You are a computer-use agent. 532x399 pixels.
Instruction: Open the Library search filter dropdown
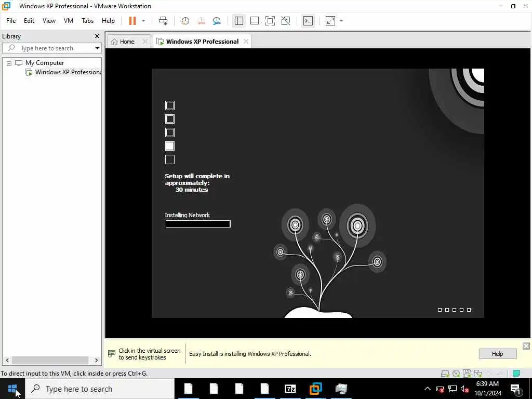[97, 48]
